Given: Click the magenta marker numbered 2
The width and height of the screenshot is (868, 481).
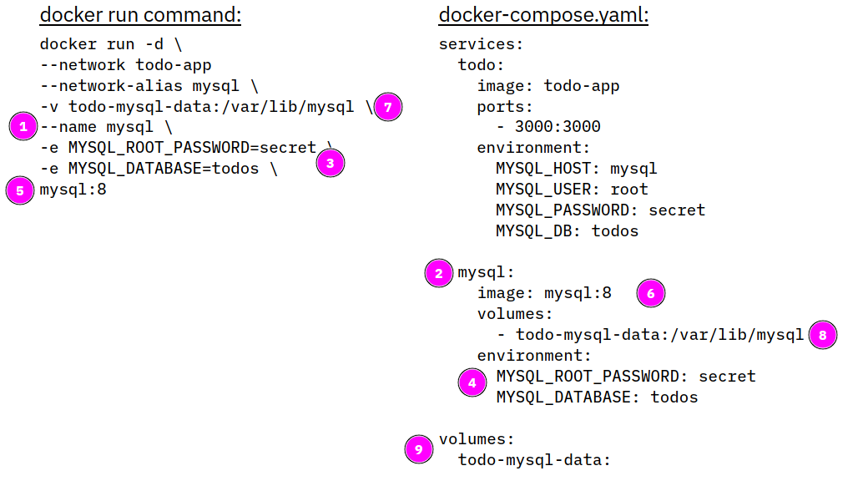Looking at the screenshot, I should [x=439, y=273].
